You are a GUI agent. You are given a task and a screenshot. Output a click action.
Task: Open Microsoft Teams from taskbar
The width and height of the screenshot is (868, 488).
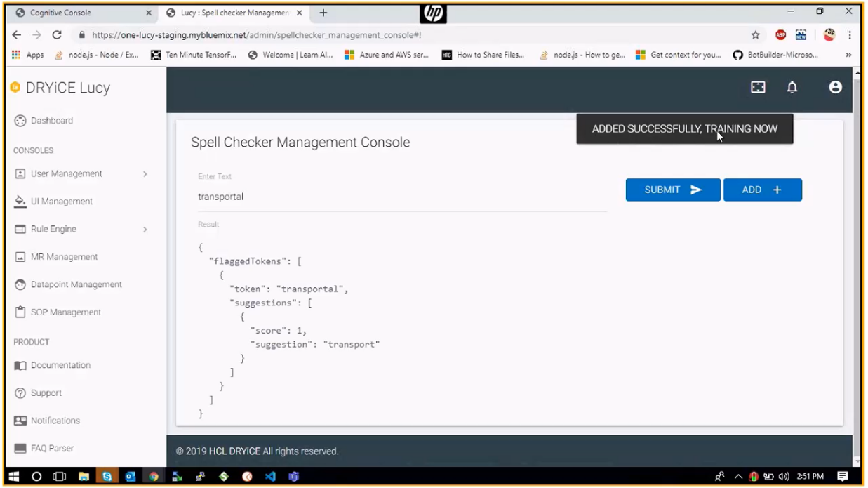tap(294, 476)
